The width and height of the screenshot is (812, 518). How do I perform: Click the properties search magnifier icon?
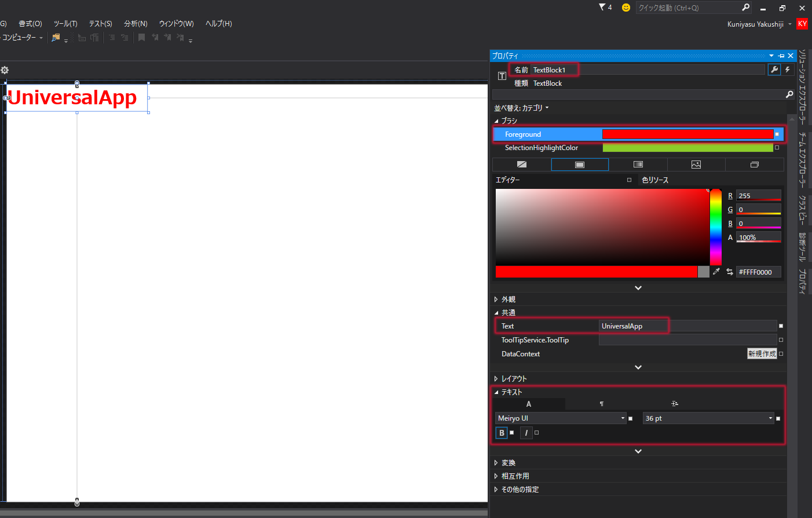(x=789, y=94)
